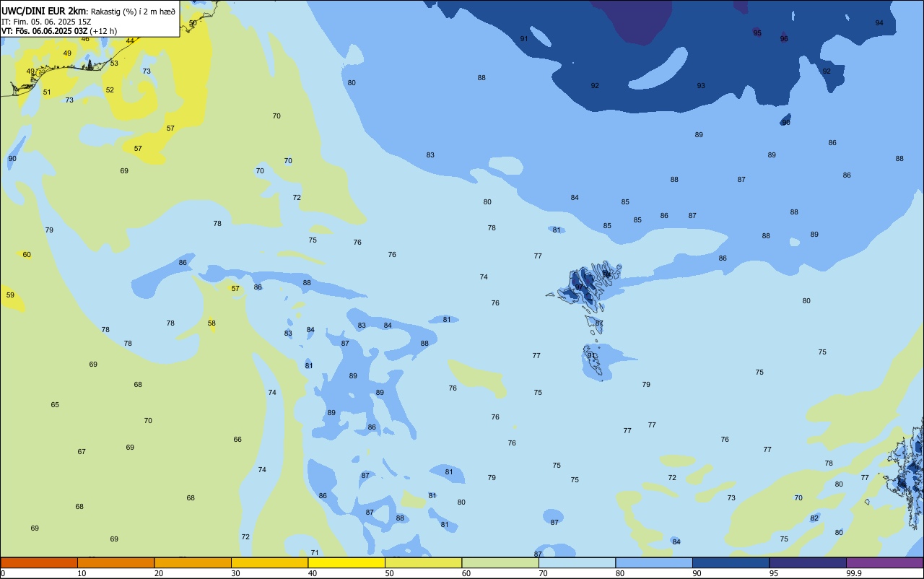Click the 0–10 dark orange legend swatch
Viewport: 924px width, 579px height.
coord(39,562)
